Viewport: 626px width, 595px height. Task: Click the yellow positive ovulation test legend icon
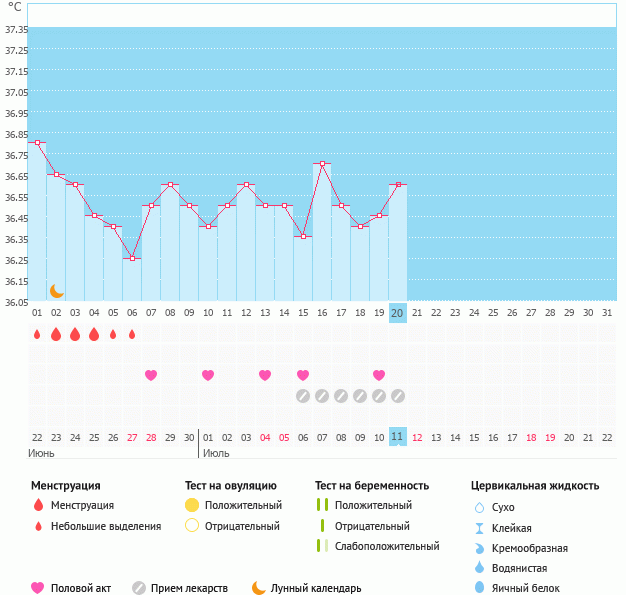click(192, 505)
